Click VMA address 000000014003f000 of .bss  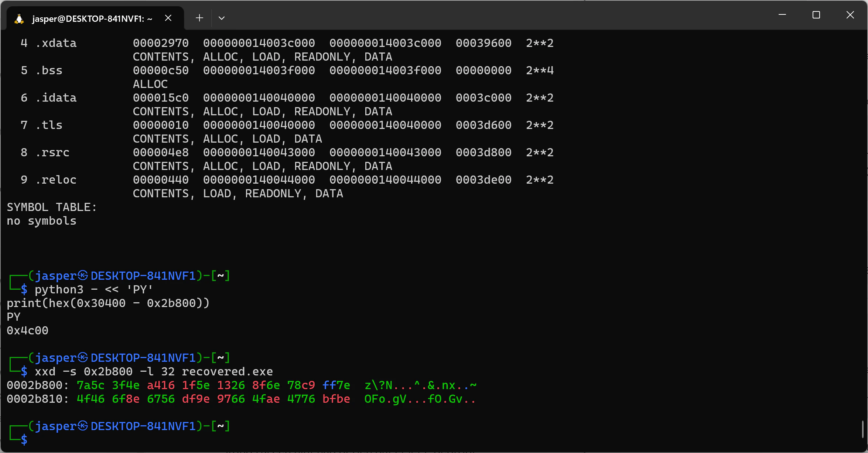pyautogui.click(x=259, y=71)
